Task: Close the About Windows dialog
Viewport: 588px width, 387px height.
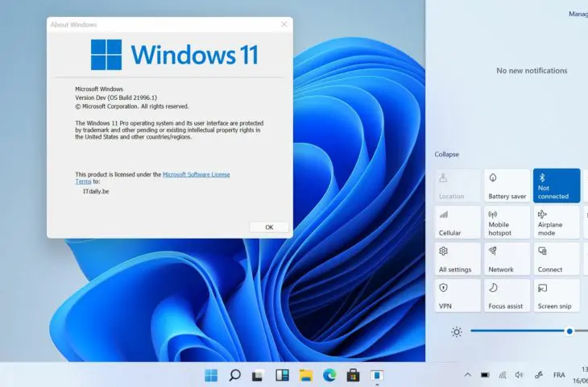Action: (284, 24)
